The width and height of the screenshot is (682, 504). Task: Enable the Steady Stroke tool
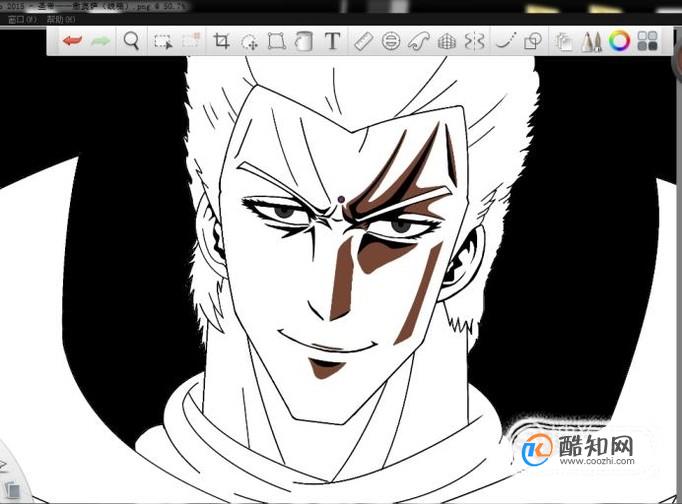[506, 41]
